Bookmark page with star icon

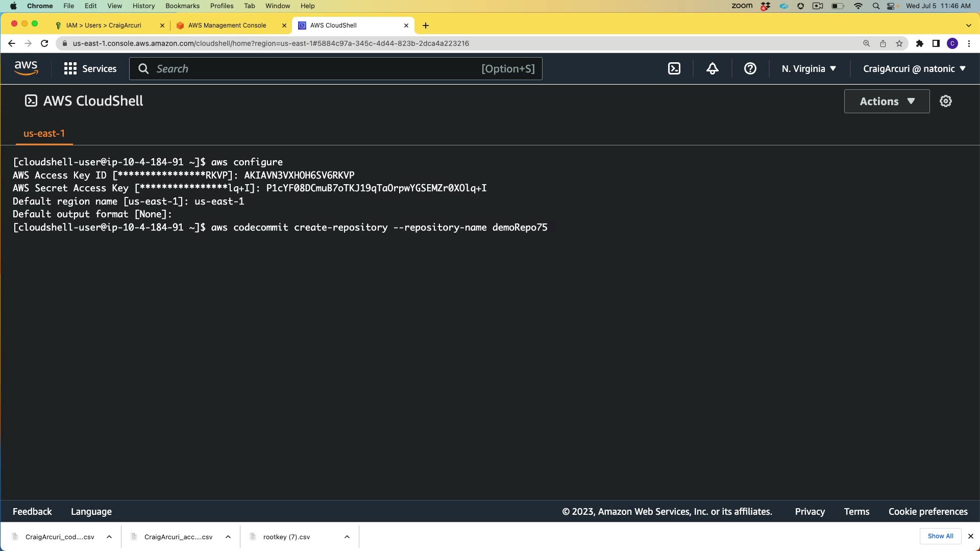[899, 43]
